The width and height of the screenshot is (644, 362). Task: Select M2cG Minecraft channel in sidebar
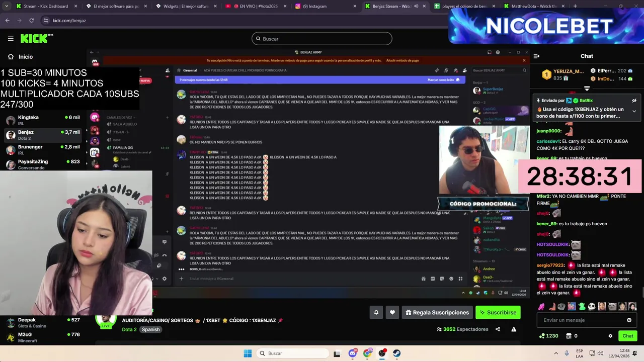[43, 337]
